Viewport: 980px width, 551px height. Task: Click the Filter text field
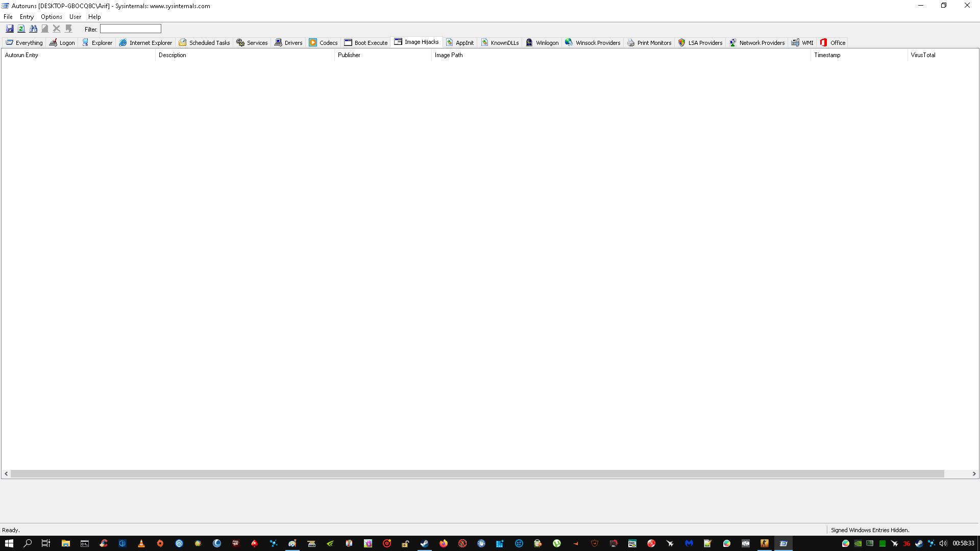(x=131, y=29)
